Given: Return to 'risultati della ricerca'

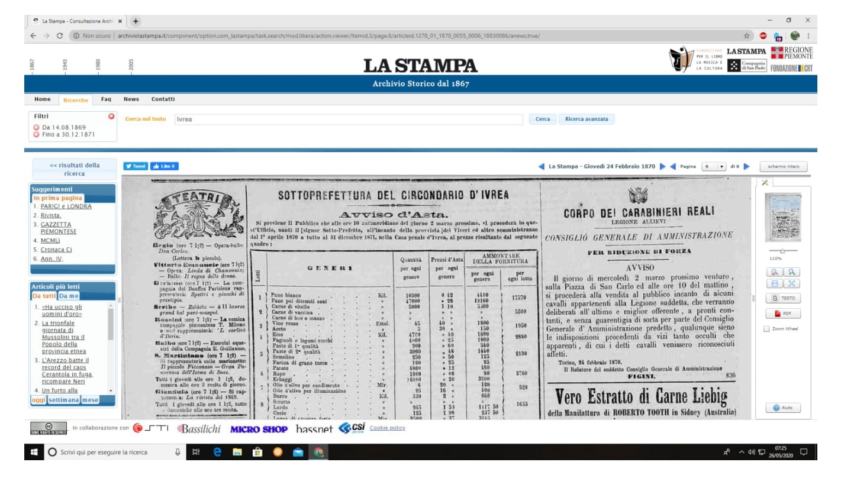Looking at the screenshot, I should (x=75, y=169).
